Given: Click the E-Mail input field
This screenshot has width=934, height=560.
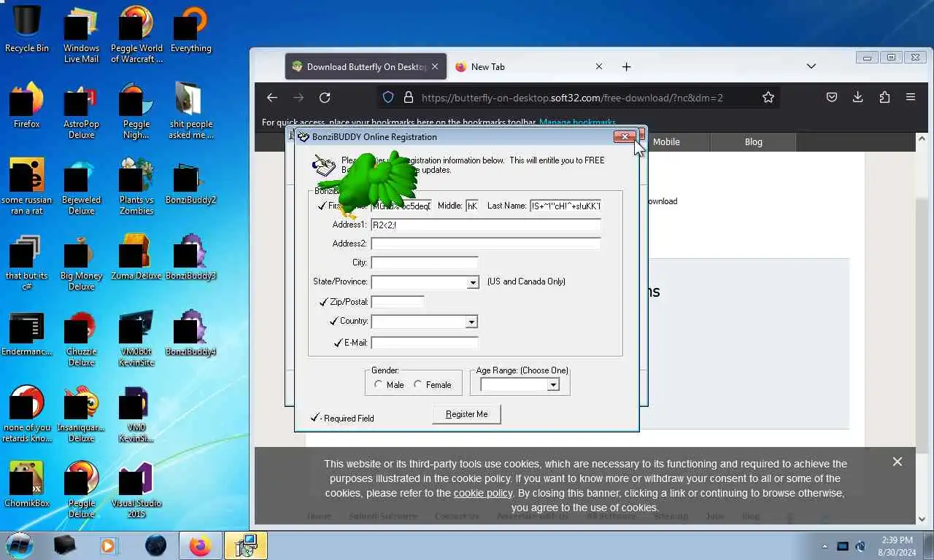Looking at the screenshot, I should pyautogui.click(x=425, y=343).
